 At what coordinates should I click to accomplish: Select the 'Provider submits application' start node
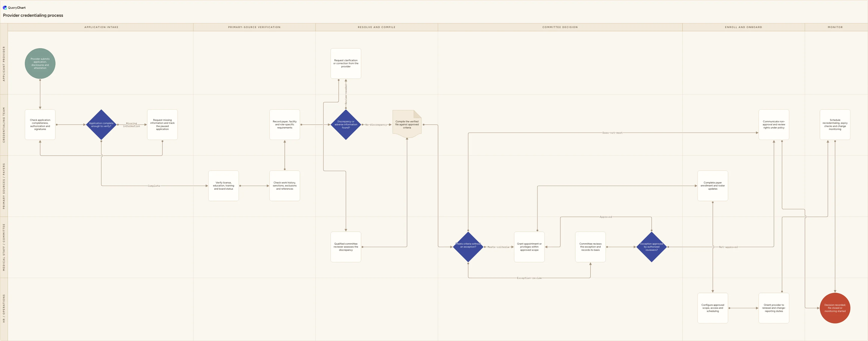[40, 63]
